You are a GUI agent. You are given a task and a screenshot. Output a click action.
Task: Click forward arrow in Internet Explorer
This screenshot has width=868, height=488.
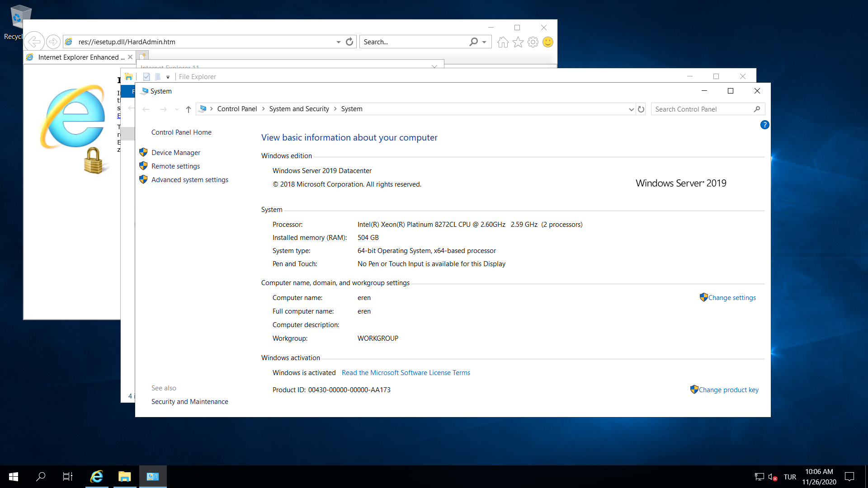coord(53,42)
